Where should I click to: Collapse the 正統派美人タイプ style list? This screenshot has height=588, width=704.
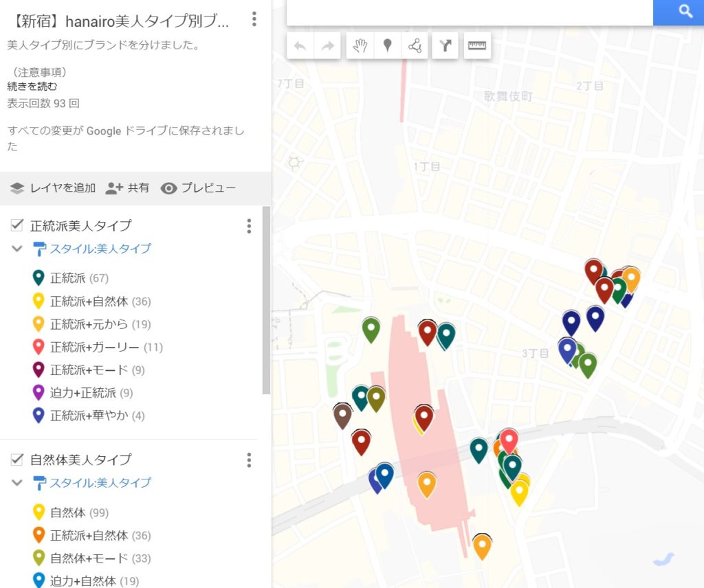click(x=16, y=249)
